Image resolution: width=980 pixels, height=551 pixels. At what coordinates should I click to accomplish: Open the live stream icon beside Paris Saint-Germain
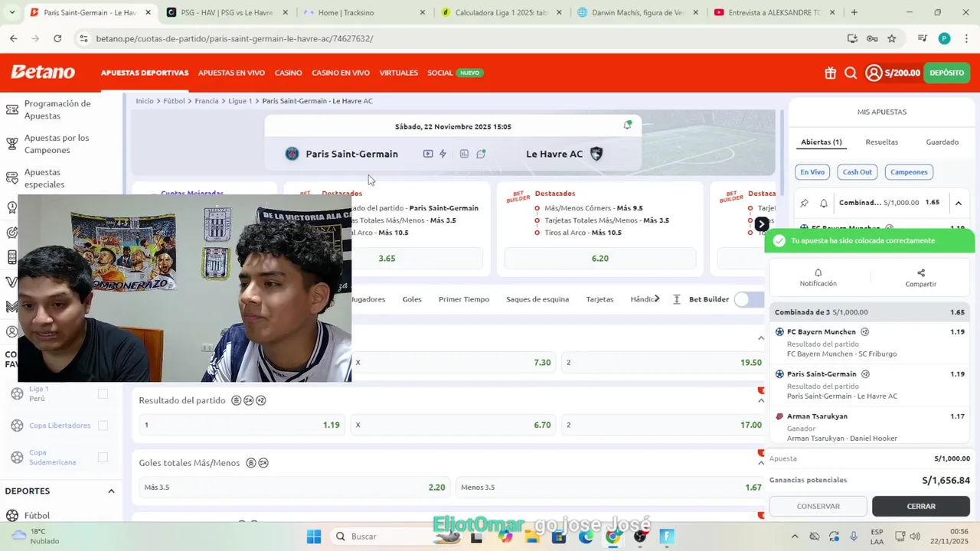tap(428, 154)
